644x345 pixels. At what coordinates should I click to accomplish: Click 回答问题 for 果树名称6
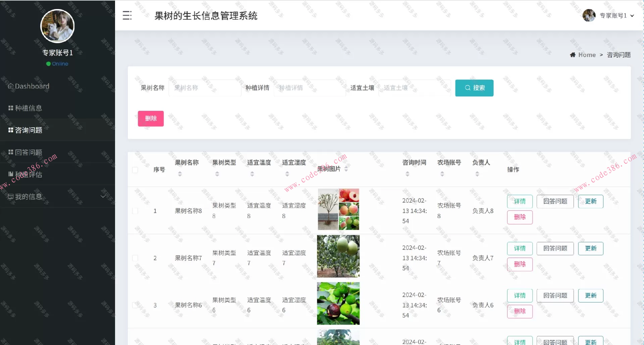pos(555,295)
